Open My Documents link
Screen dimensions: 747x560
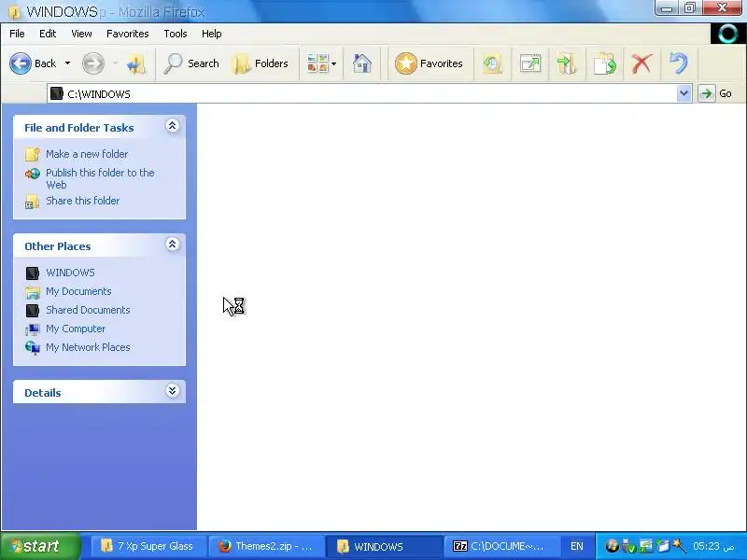[78, 291]
